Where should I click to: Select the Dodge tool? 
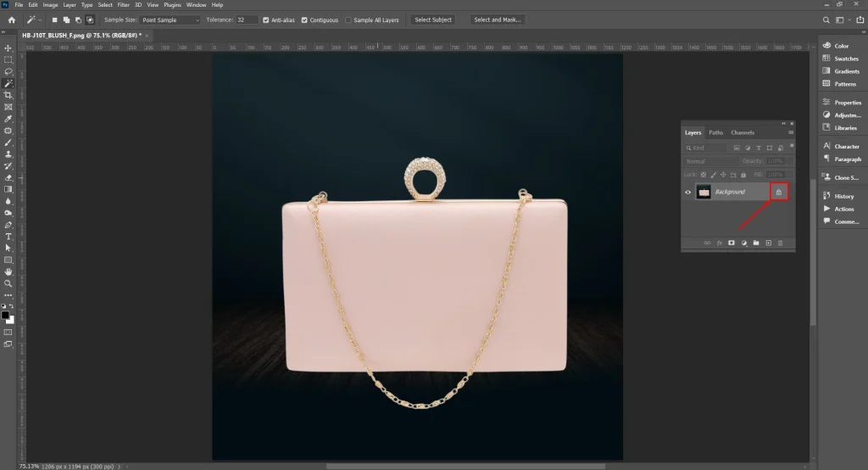click(x=8, y=213)
